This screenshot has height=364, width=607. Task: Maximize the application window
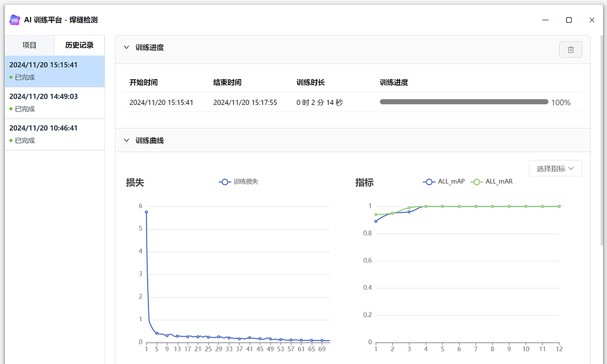pyautogui.click(x=568, y=20)
